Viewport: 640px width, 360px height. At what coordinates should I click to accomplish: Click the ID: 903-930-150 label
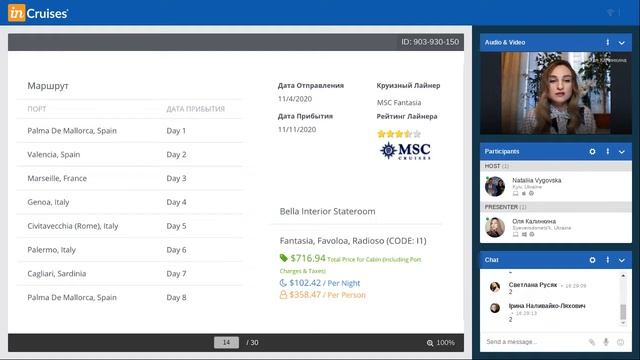tap(430, 42)
